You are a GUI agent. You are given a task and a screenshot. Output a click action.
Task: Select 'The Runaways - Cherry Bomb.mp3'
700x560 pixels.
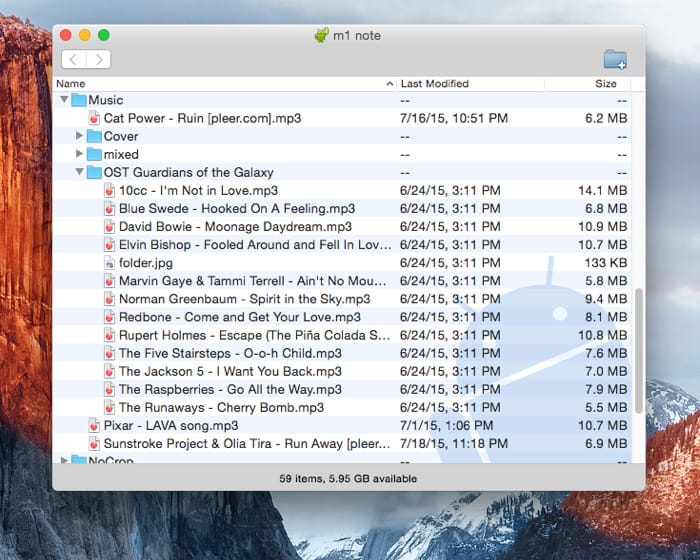pyautogui.click(x=221, y=407)
